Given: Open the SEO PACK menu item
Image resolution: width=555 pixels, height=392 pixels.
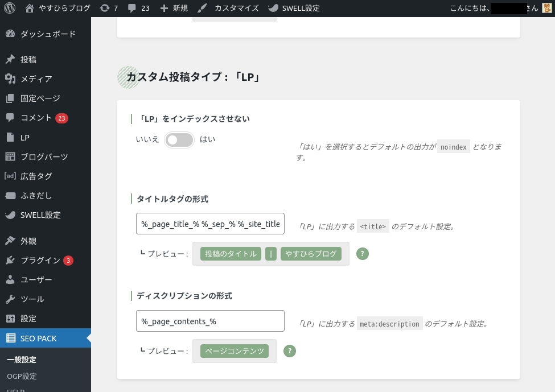Looking at the screenshot, I should pyautogui.click(x=39, y=339).
